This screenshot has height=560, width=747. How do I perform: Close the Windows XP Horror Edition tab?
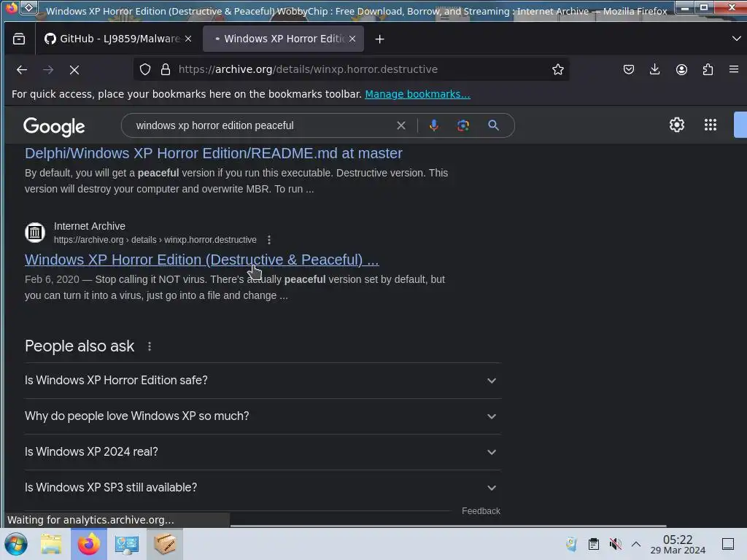pyautogui.click(x=352, y=39)
